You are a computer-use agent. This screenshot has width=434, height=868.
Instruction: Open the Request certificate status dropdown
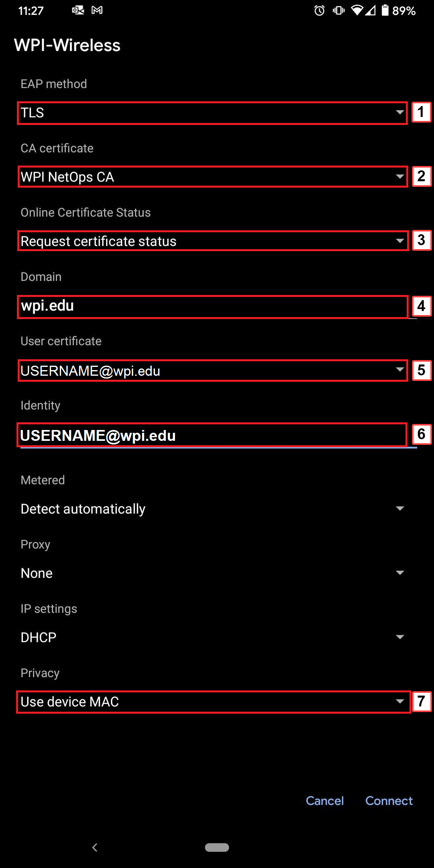[213, 241]
